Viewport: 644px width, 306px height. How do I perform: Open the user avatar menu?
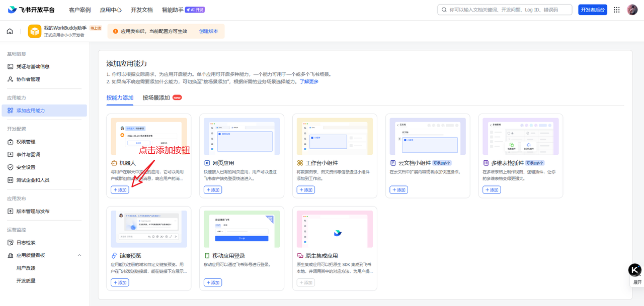coord(632,10)
